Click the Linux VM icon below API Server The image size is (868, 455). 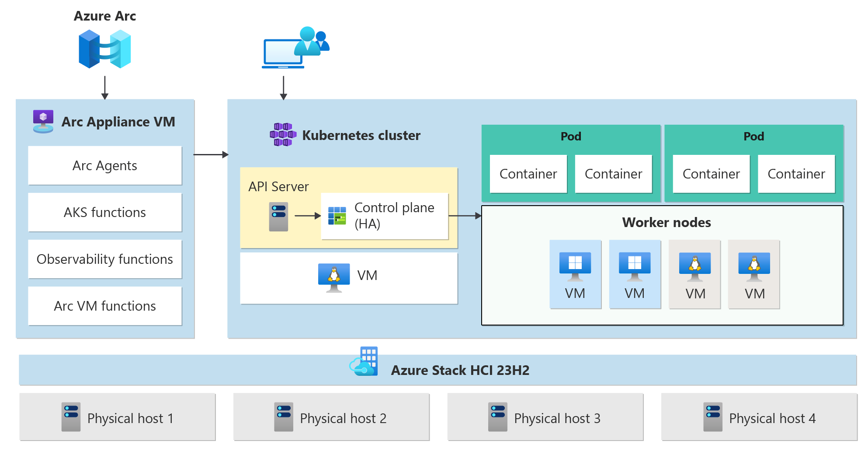coord(334,277)
